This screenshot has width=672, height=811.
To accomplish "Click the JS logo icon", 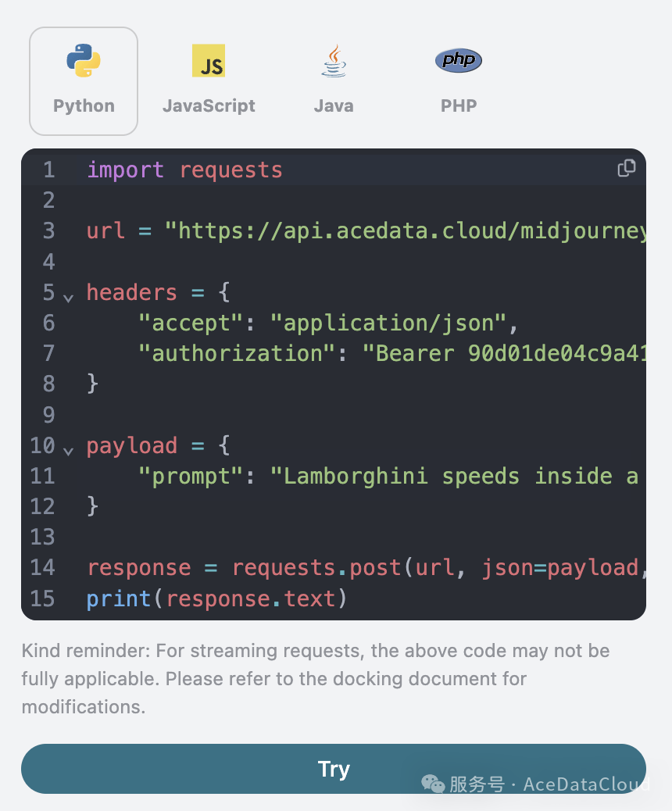I will pyautogui.click(x=209, y=60).
